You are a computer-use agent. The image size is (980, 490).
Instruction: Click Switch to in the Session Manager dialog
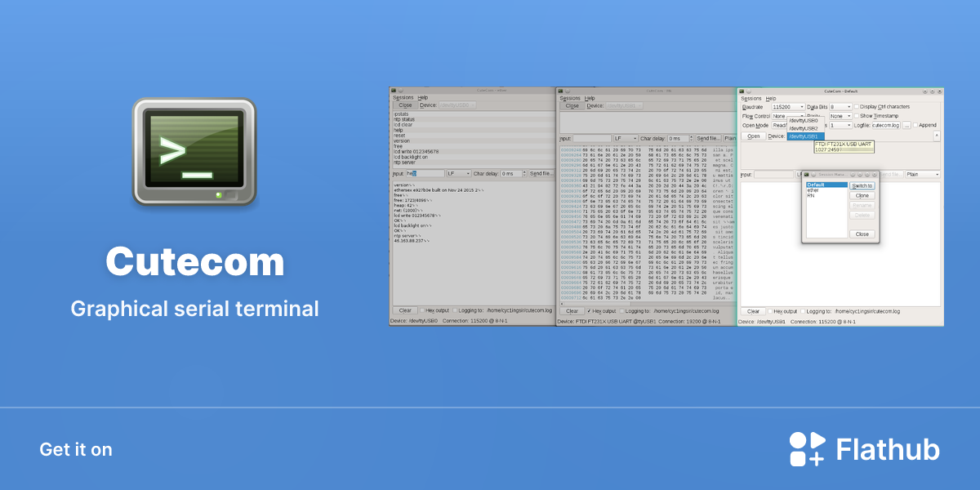[862, 186]
